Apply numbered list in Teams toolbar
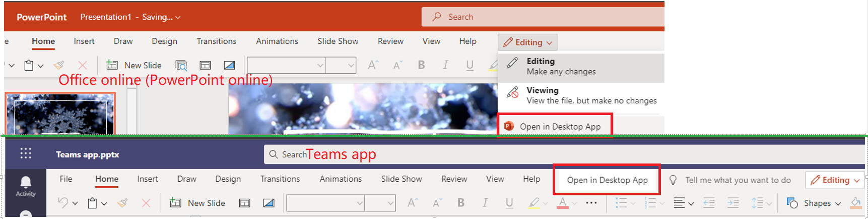 click(650, 203)
